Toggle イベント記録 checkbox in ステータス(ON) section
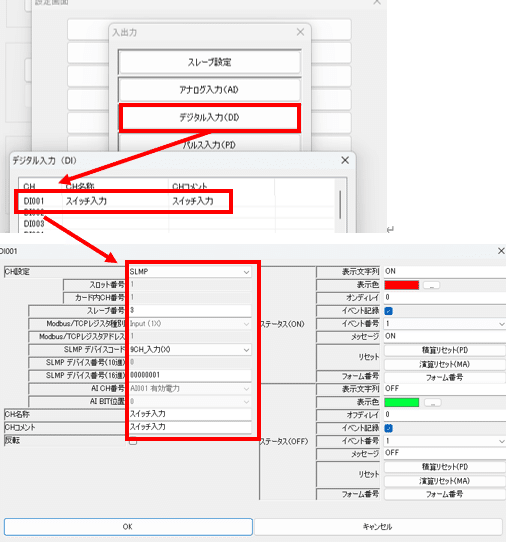Viewport: 506px width, 542px height. (x=388, y=311)
